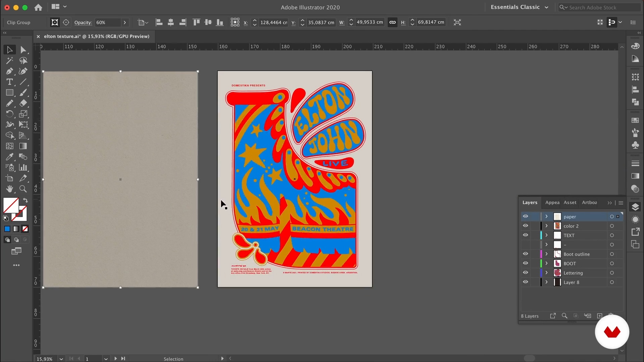Image resolution: width=644 pixels, height=362 pixels.
Task: Select the Gradient tool
Action: tap(23, 146)
